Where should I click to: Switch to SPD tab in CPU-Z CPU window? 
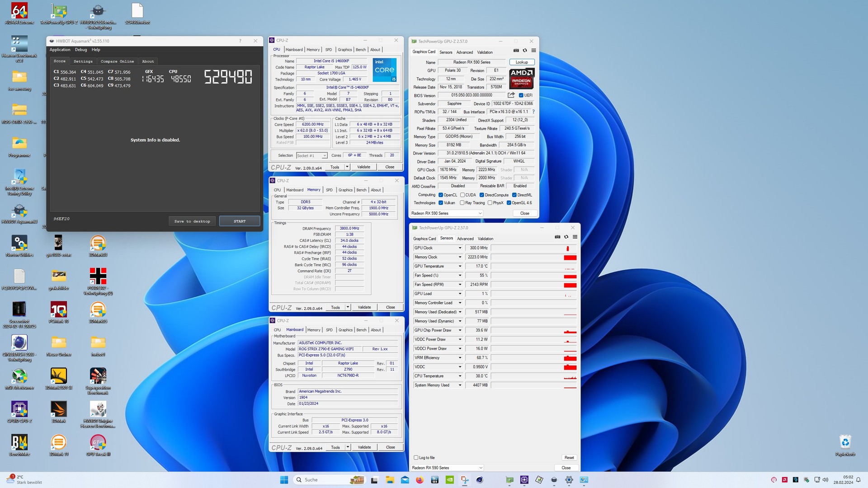[x=329, y=50]
